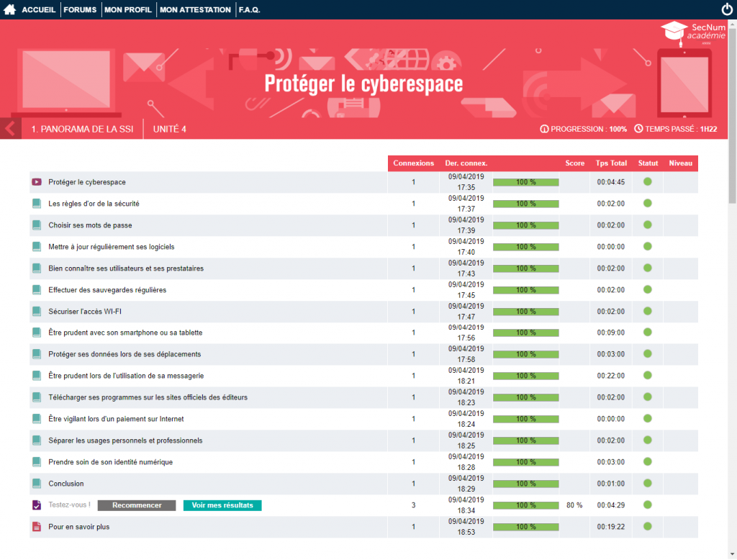The width and height of the screenshot is (737, 560).
Task: Click the video icon for Protéger le cyberespace
Action: (x=37, y=182)
